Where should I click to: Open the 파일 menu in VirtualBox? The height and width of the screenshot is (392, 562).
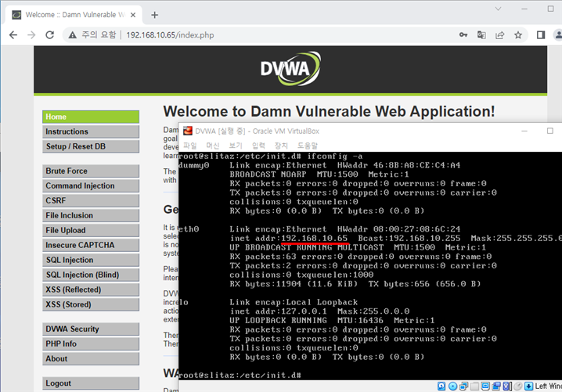click(190, 146)
